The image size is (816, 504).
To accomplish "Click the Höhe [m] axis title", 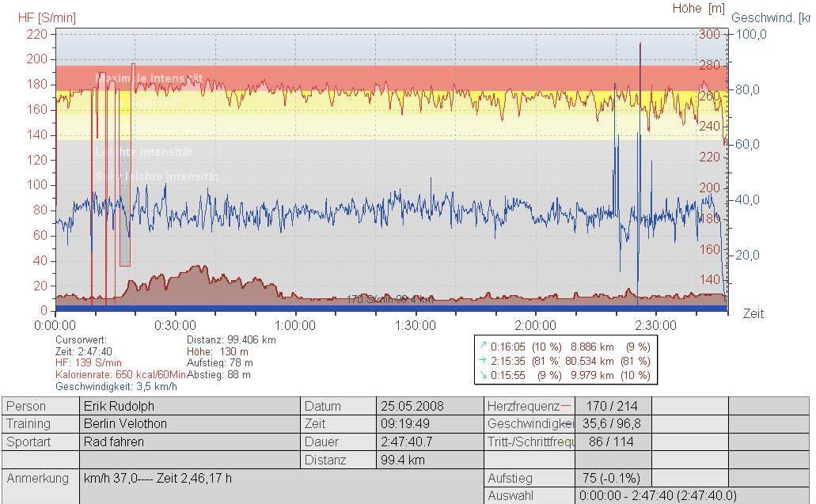I will click(698, 9).
